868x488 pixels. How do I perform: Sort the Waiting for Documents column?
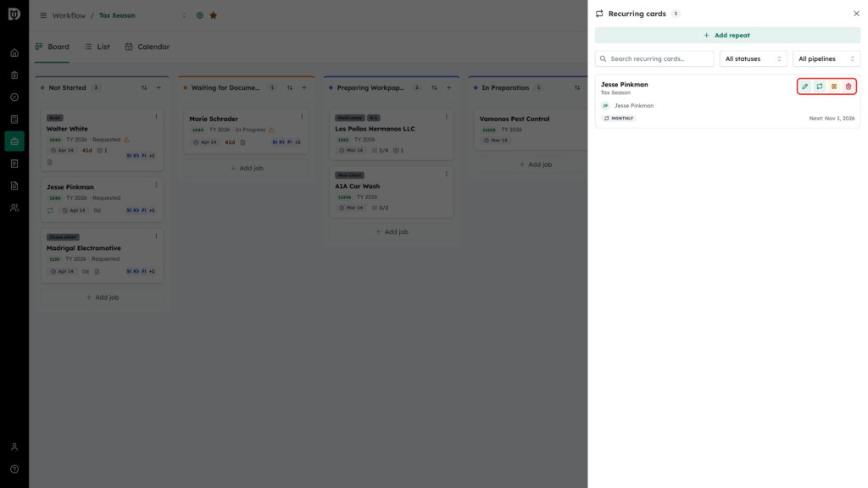tap(290, 87)
